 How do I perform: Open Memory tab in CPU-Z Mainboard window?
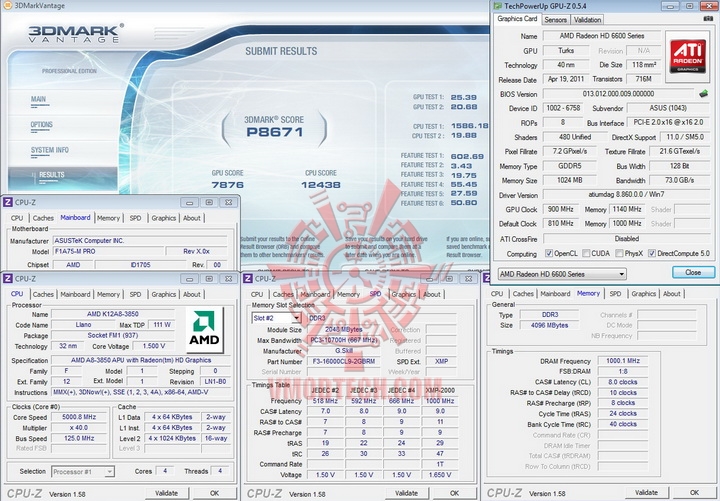point(108,218)
